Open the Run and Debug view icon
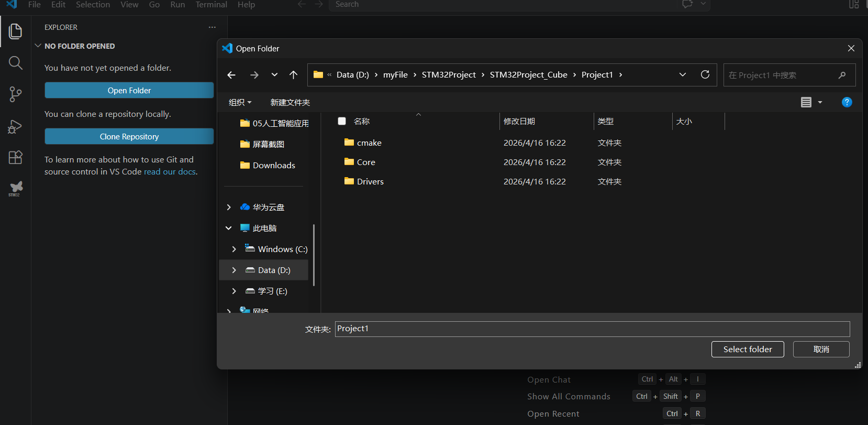Viewport: 868px width, 425px height. click(x=15, y=126)
